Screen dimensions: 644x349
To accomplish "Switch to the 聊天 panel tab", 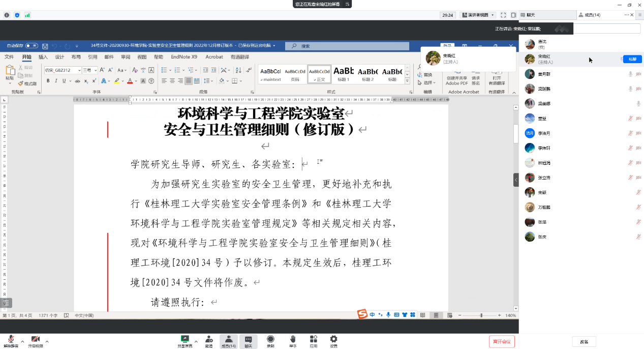I will pyautogui.click(x=531, y=15).
